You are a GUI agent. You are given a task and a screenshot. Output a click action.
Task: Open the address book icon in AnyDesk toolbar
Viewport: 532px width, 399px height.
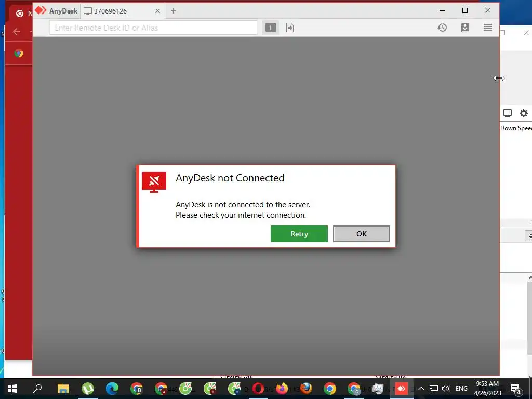pos(465,28)
